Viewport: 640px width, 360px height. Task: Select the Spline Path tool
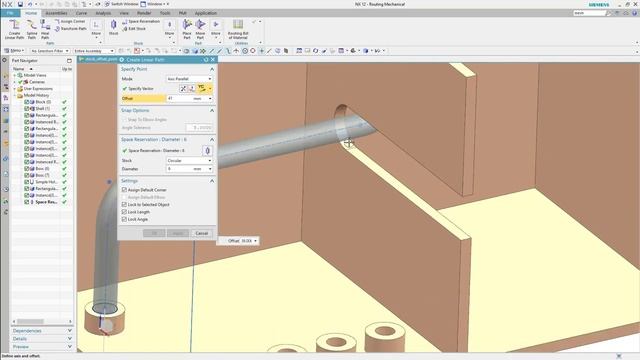[32, 29]
